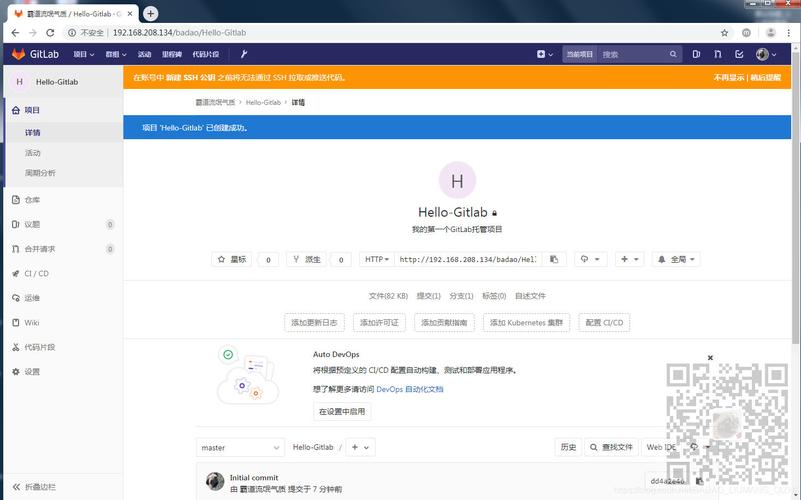
Task: Open the HTTP protocol dropdown
Action: [x=376, y=259]
